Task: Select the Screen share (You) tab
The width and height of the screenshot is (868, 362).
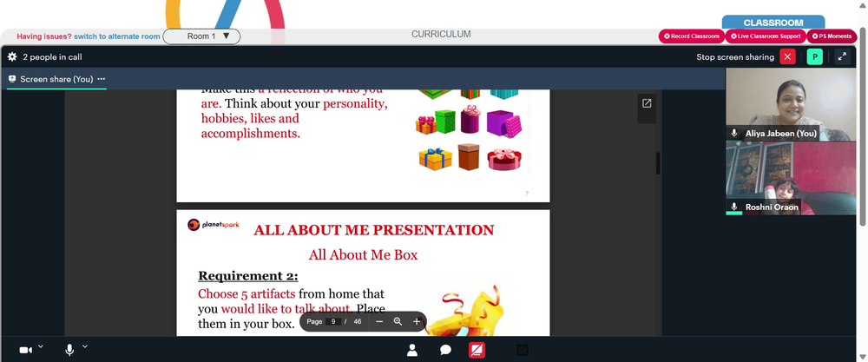Action: tap(56, 79)
